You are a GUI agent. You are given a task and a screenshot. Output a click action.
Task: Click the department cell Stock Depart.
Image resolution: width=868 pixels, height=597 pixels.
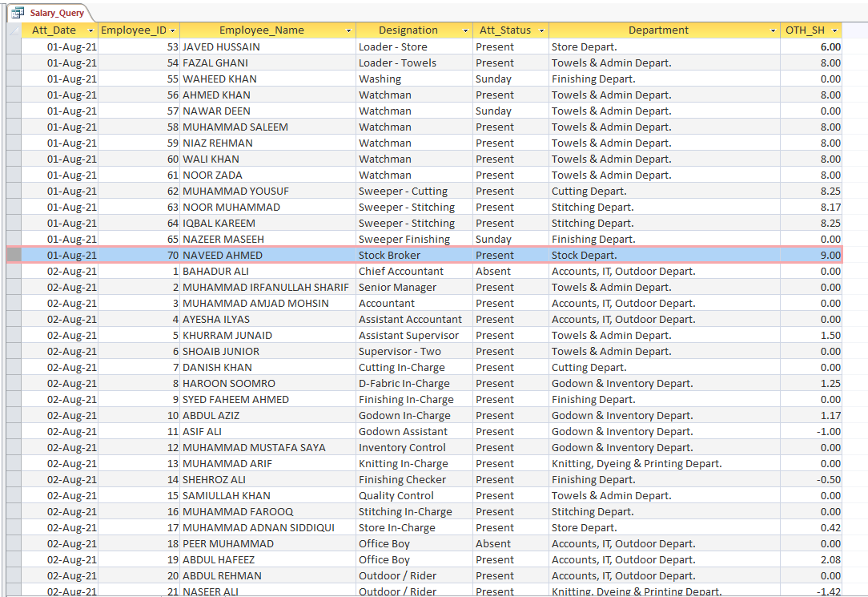(x=665, y=256)
